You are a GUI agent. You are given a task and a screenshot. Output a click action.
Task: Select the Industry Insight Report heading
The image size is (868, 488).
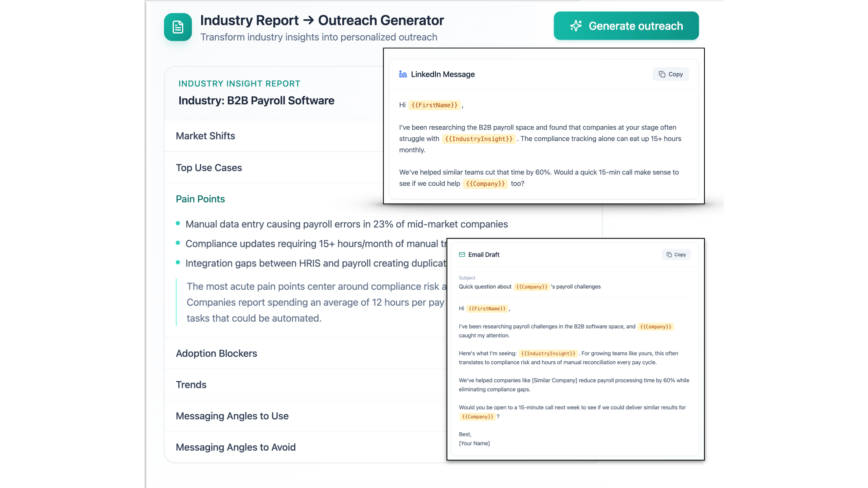pos(239,83)
